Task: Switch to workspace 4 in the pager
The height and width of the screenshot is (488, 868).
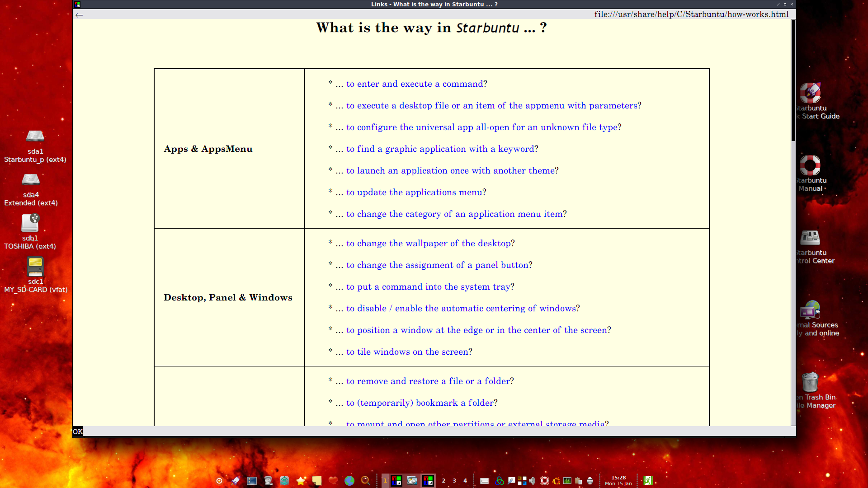Action: [465, 481]
